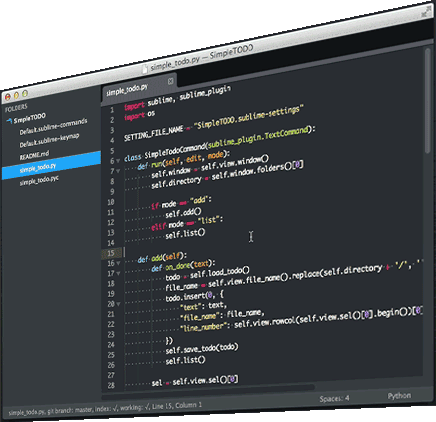Click line number 15 in gutter

tap(111, 253)
